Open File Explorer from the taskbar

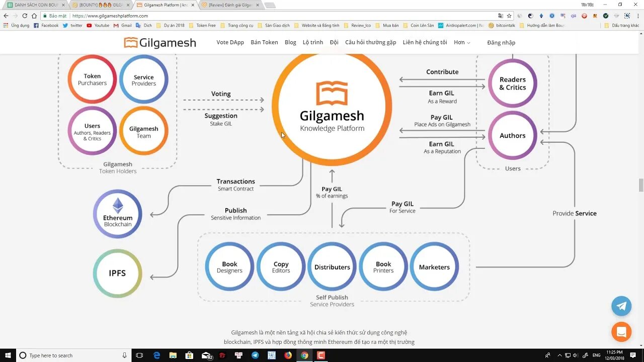pos(173,355)
